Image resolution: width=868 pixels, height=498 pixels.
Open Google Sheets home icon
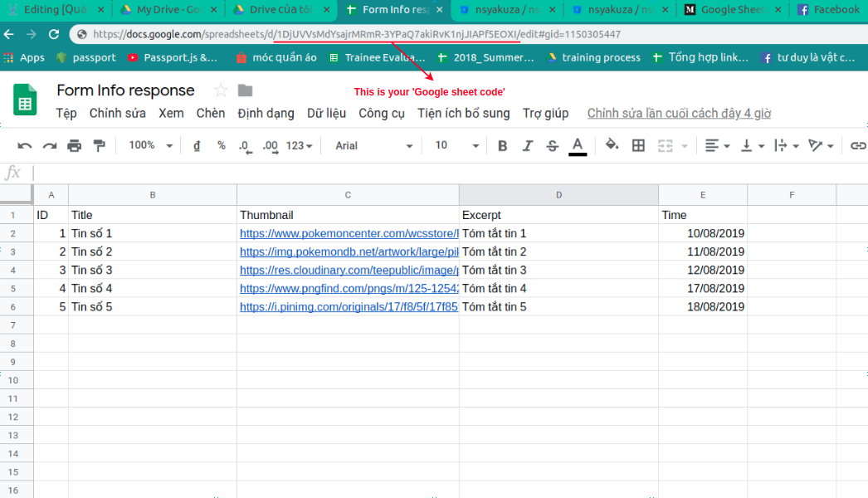[25, 99]
